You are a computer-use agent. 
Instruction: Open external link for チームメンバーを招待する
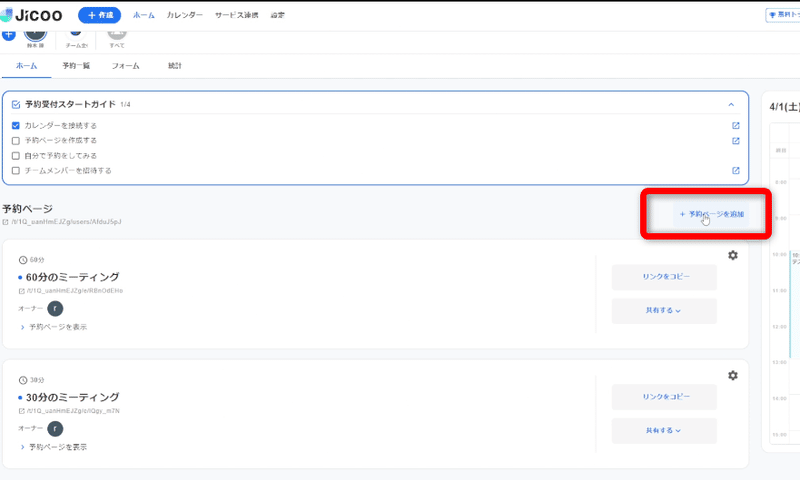pos(736,171)
